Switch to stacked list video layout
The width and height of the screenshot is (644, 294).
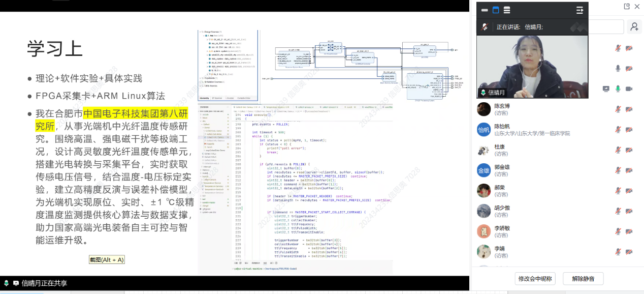pyautogui.click(x=507, y=10)
